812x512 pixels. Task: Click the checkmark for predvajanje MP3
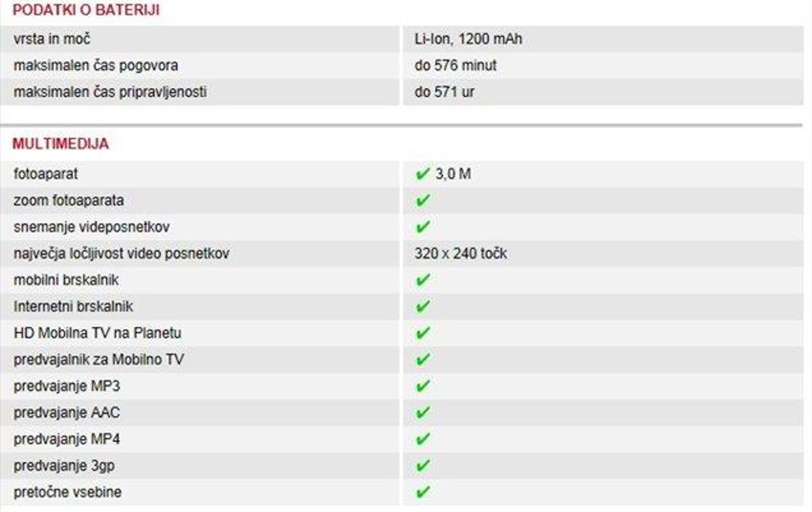tap(423, 386)
